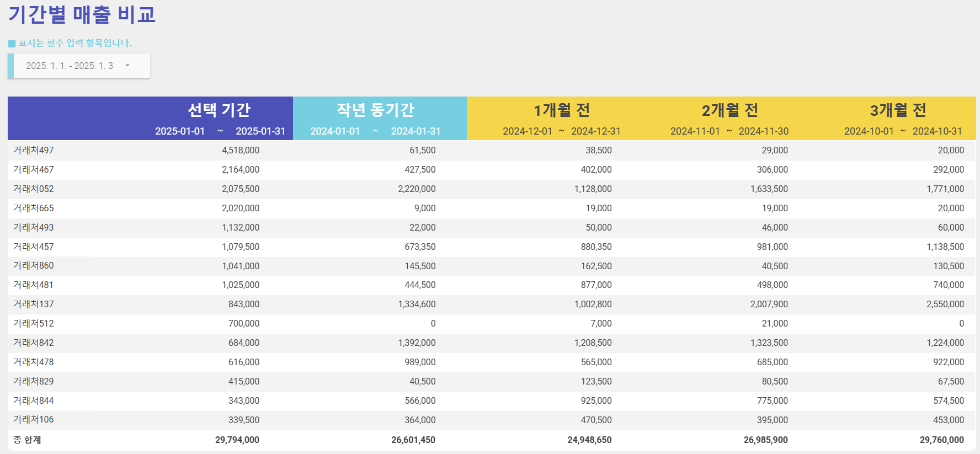The width and height of the screenshot is (980, 454).
Task: Click grand total 24,948,650
Action: [589, 440]
